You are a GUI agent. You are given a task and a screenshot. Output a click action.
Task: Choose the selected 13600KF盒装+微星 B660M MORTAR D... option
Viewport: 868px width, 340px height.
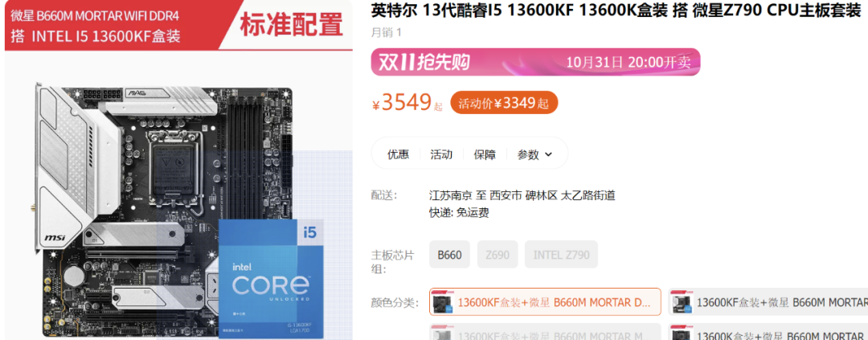[x=545, y=302]
